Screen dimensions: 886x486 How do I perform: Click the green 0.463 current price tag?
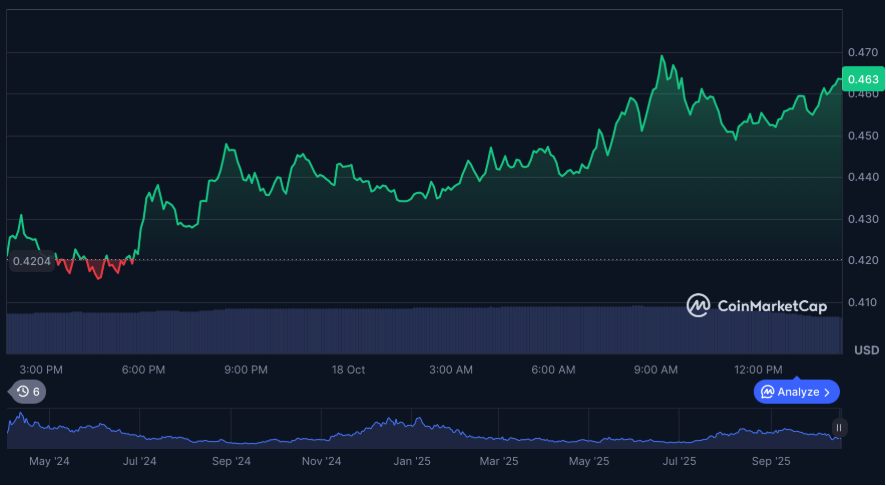862,79
